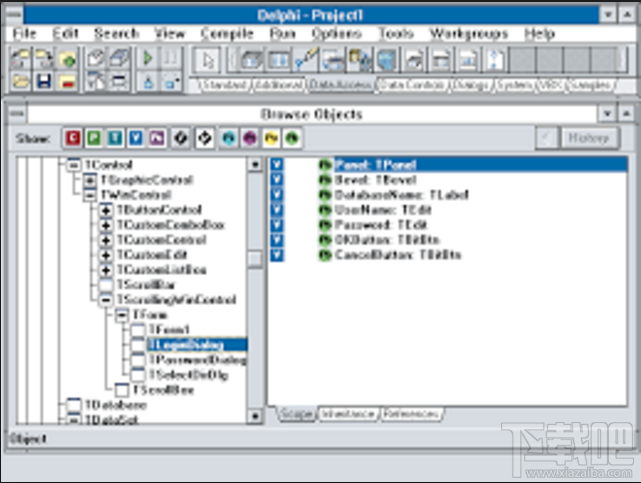Expand the TCustomEdit tree node

(x=106, y=255)
